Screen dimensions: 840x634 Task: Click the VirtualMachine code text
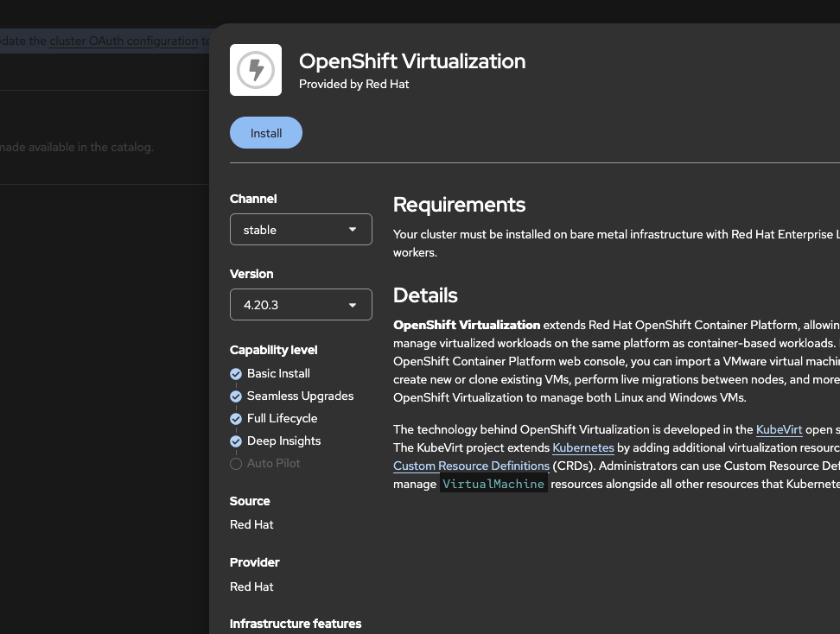click(493, 484)
